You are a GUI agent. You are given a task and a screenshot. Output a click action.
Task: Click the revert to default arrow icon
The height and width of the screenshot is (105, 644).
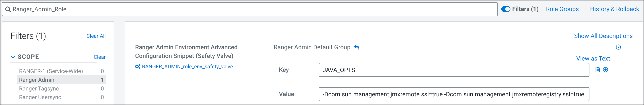pos(356,47)
